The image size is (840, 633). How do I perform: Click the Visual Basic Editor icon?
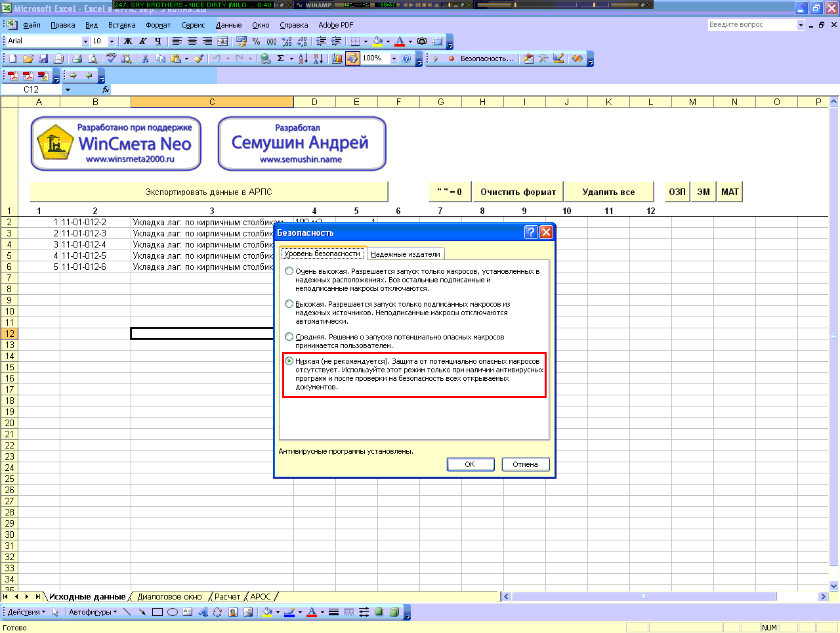click(528, 58)
